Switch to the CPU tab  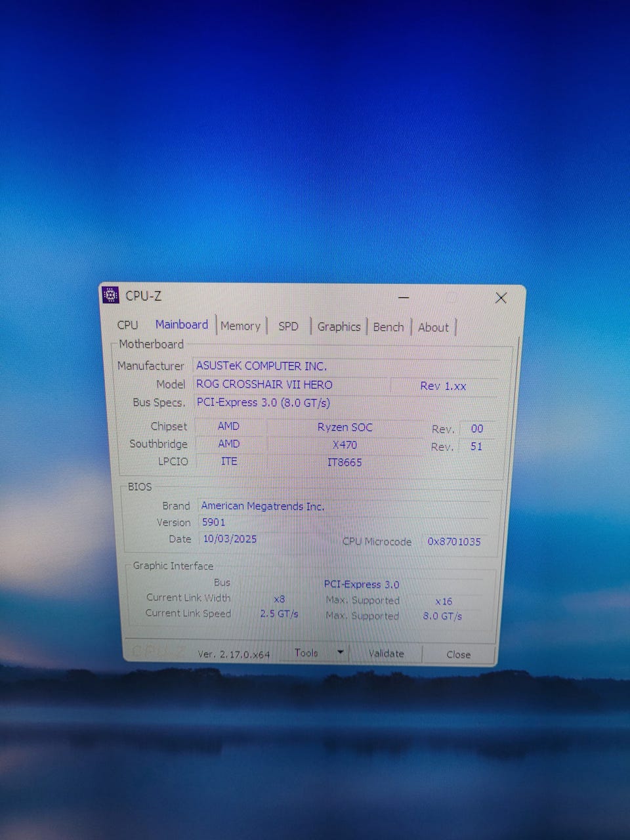(127, 325)
